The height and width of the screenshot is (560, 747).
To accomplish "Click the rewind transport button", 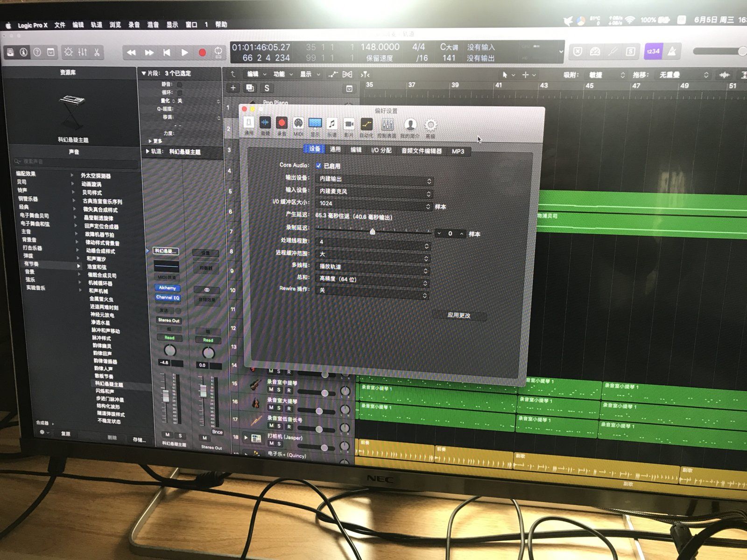I will (x=131, y=53).
